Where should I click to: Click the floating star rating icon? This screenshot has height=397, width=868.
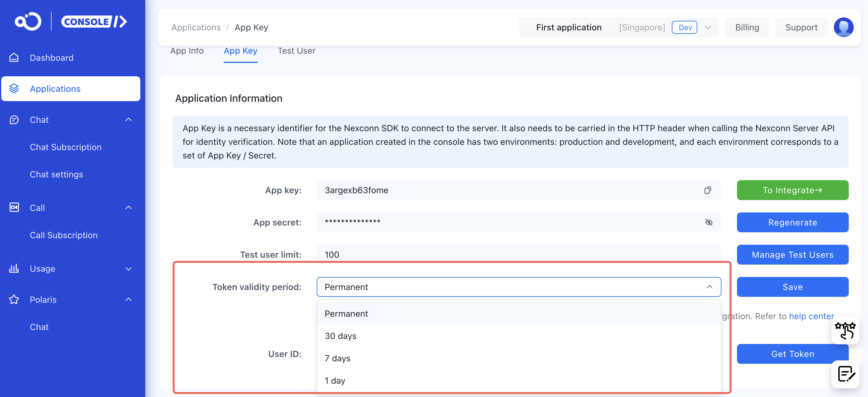click(x=845, y=330)
